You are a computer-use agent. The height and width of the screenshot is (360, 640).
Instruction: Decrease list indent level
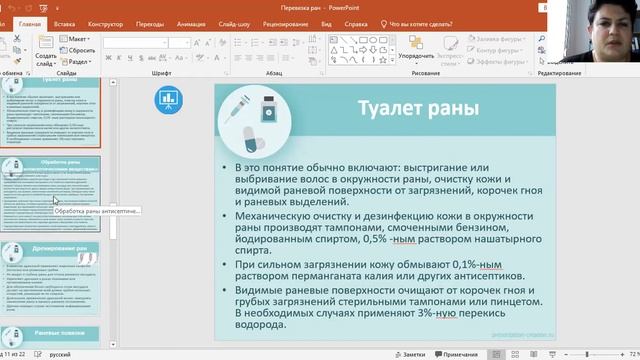272,43
